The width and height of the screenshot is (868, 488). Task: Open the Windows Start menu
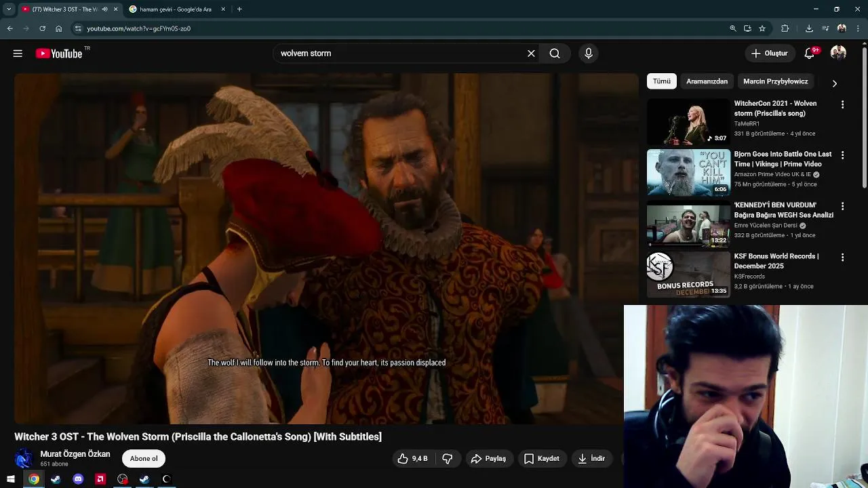click(x=11, y=479)
